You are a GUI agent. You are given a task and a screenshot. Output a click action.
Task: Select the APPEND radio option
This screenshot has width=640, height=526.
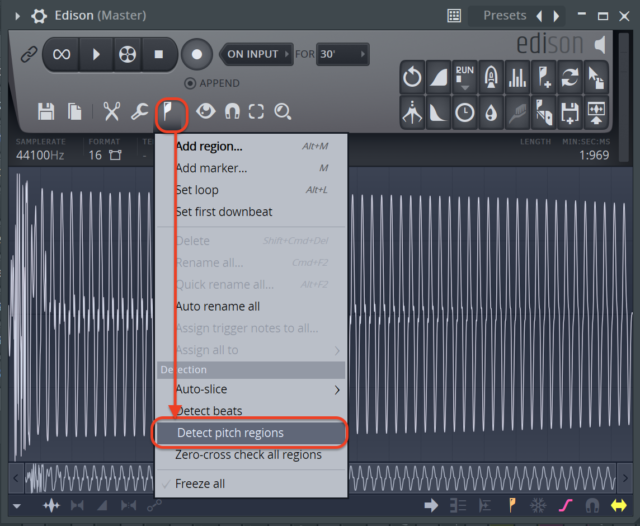point(191,83)
